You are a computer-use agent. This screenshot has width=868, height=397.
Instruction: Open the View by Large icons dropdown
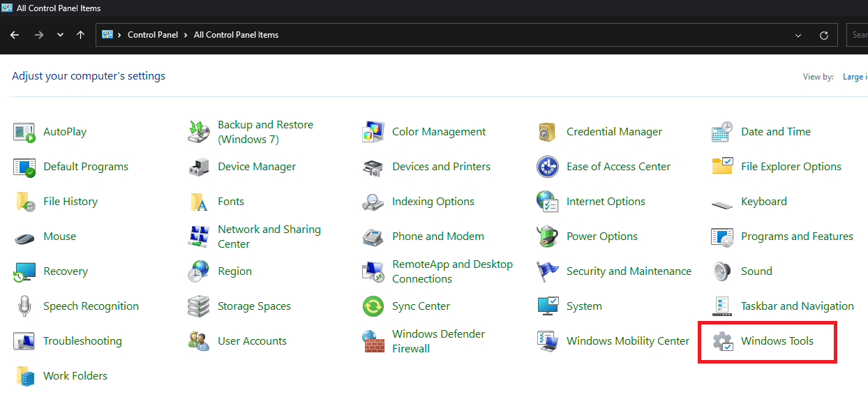[x=855, y=77]
